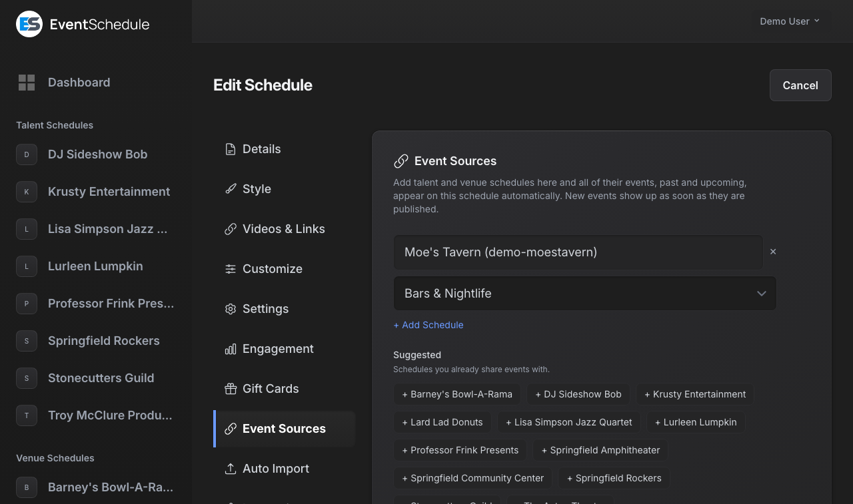Open the Gift Cards section
The width and height of the screenshot is (853, 504).
click(x=285, y=389)
